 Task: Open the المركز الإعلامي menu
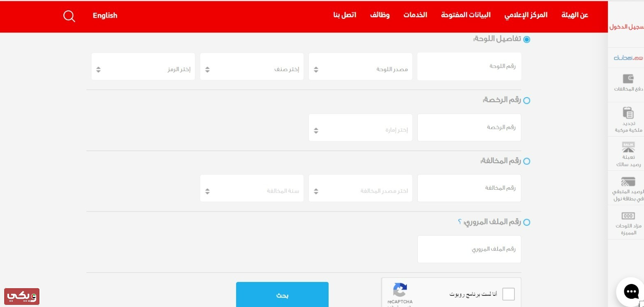pos(526,15)
